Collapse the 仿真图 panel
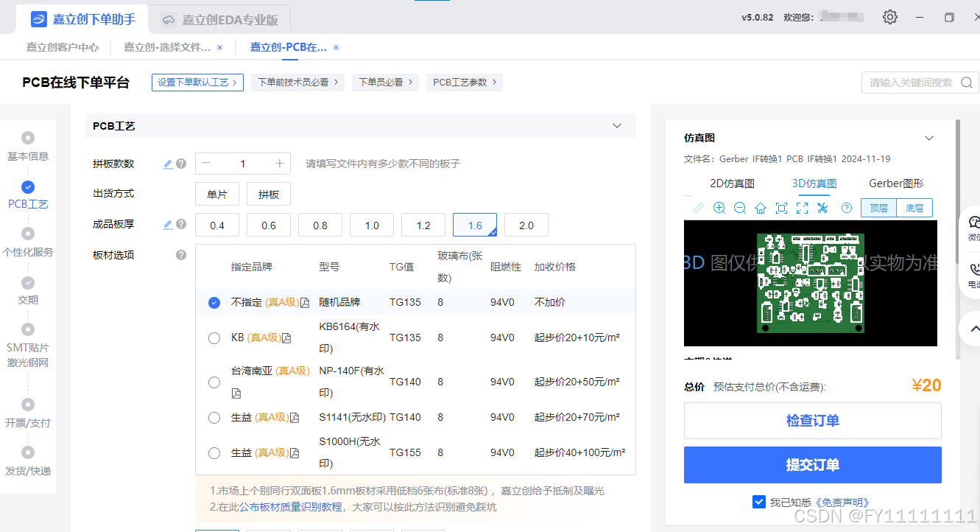This screenshot has height=532, width=980. [x=929, y=138]
